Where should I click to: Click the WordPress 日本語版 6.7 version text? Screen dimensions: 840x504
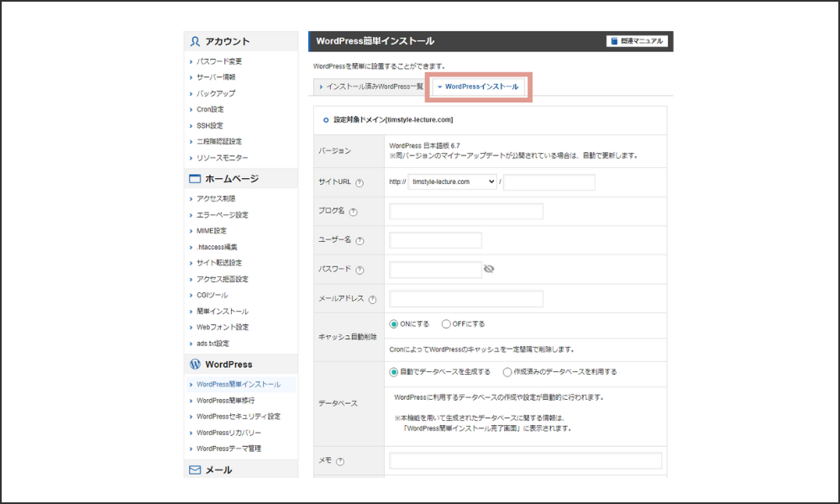[424, 145]
